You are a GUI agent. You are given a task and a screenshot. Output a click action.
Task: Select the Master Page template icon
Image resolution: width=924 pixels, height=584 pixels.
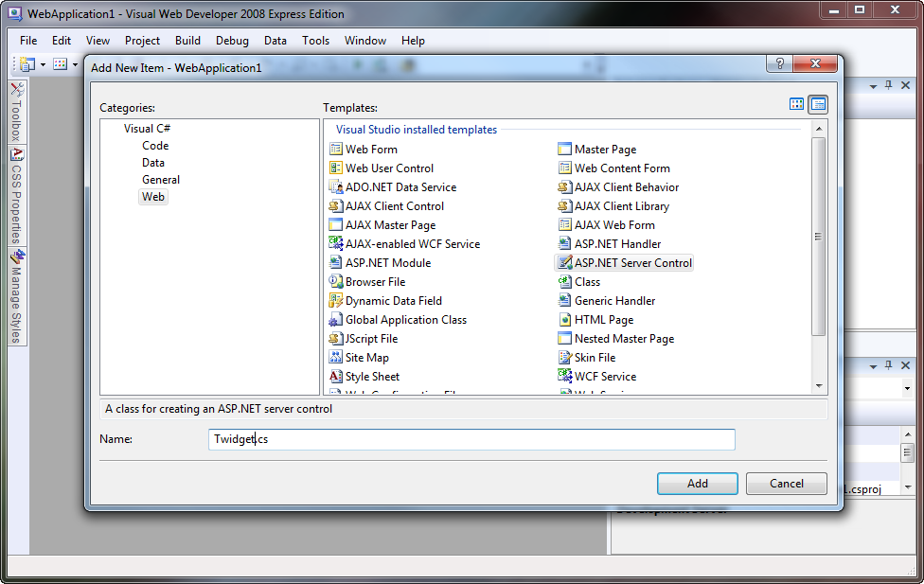point(564,150)
